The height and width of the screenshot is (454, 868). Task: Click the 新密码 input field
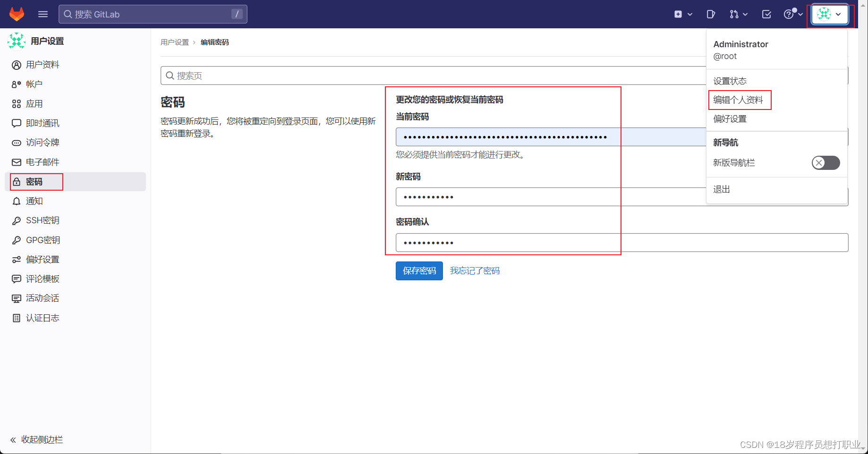[622, 197]
